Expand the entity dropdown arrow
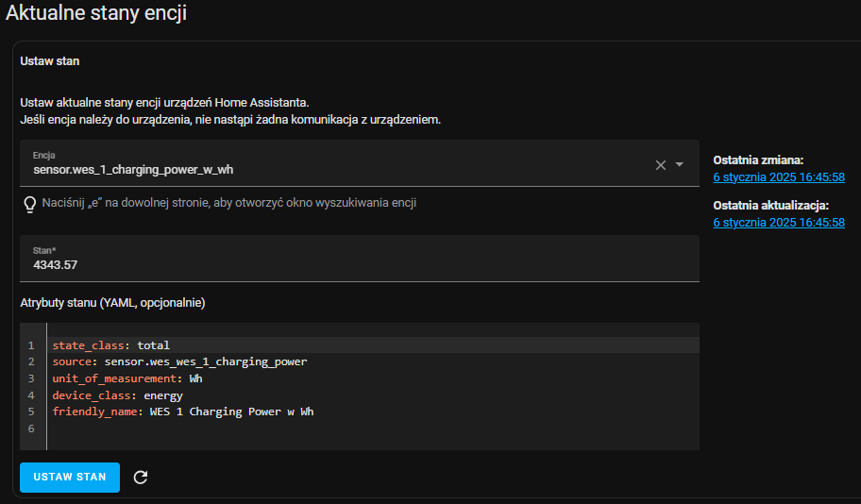This screenshot has width=861, height=504. (679, 164)
